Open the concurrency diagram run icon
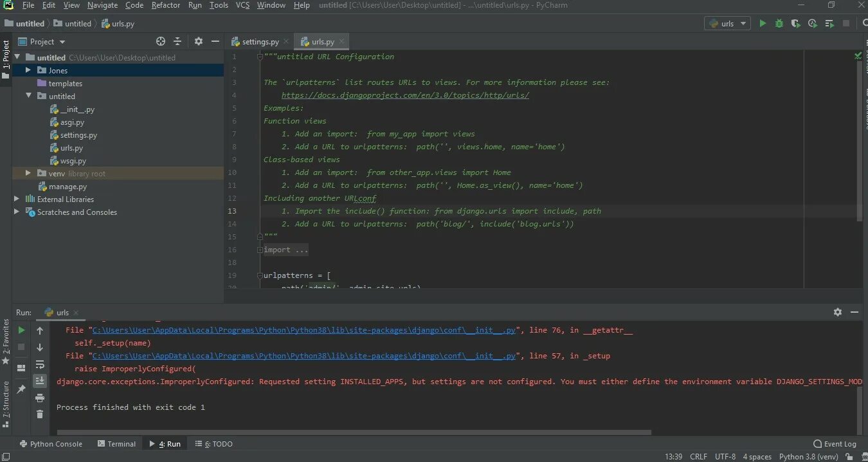This screenshot has height=462, width=868. (x=829, y=24)
